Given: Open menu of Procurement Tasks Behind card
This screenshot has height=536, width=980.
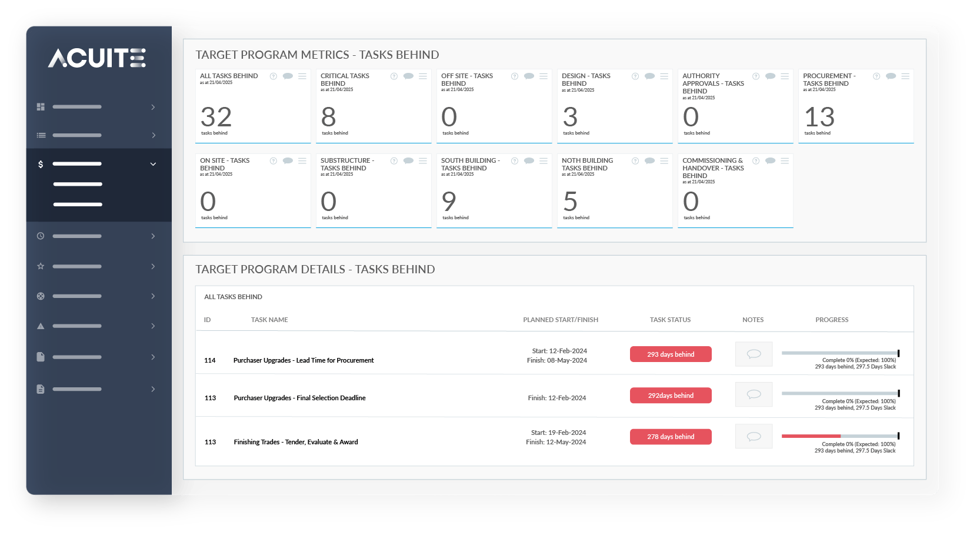Looking at the screenshot, I should tap(905, 76).
